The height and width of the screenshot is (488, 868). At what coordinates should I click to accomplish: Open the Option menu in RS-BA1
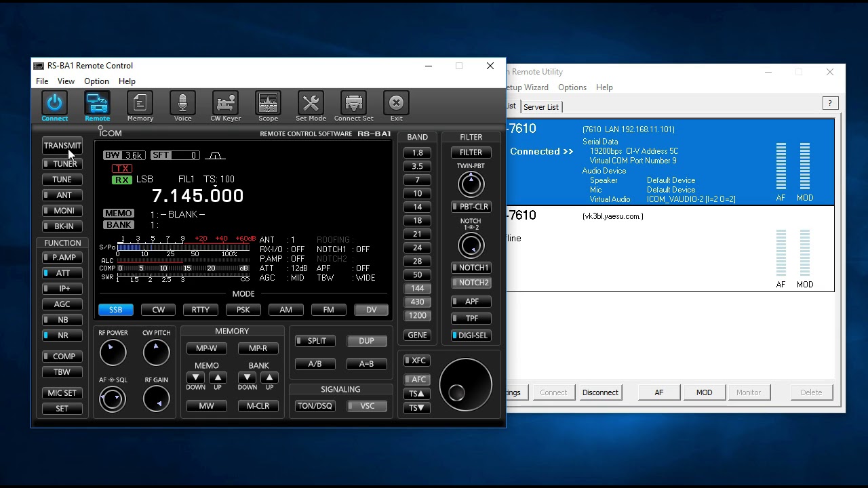[96, 81]
